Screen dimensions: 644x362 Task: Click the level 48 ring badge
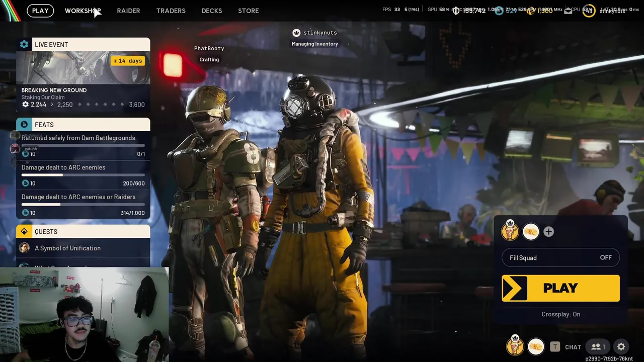(589, 11)
